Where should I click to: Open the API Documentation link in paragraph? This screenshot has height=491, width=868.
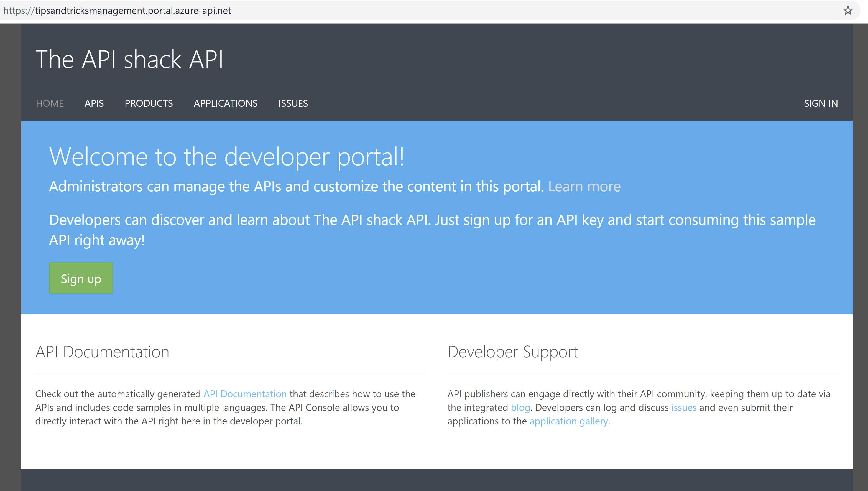[245, 394]
